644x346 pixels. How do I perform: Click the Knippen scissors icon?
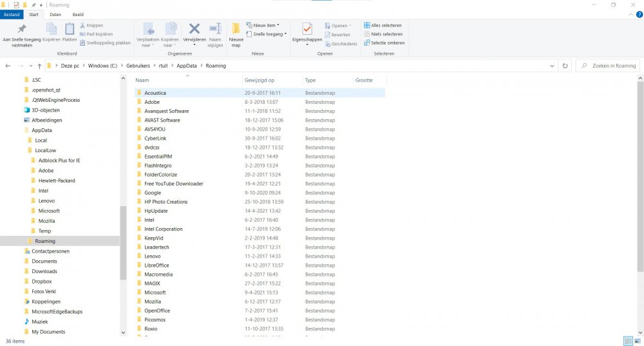coord(82,26)
